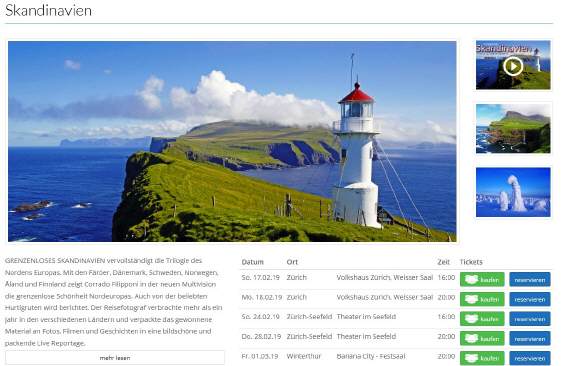Click the Skandinavien page heading
The height and width of the screenshot is (366, 561).
[48, 10]
